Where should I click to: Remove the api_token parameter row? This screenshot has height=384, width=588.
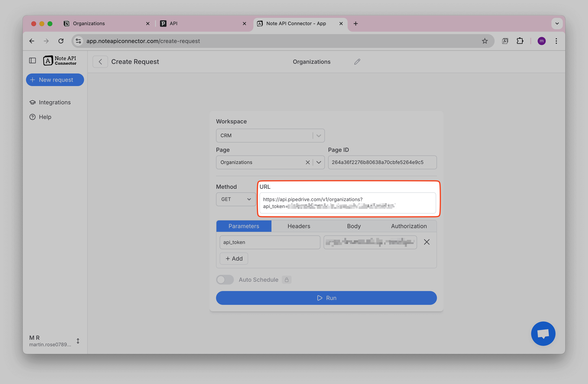coord(427,242)
